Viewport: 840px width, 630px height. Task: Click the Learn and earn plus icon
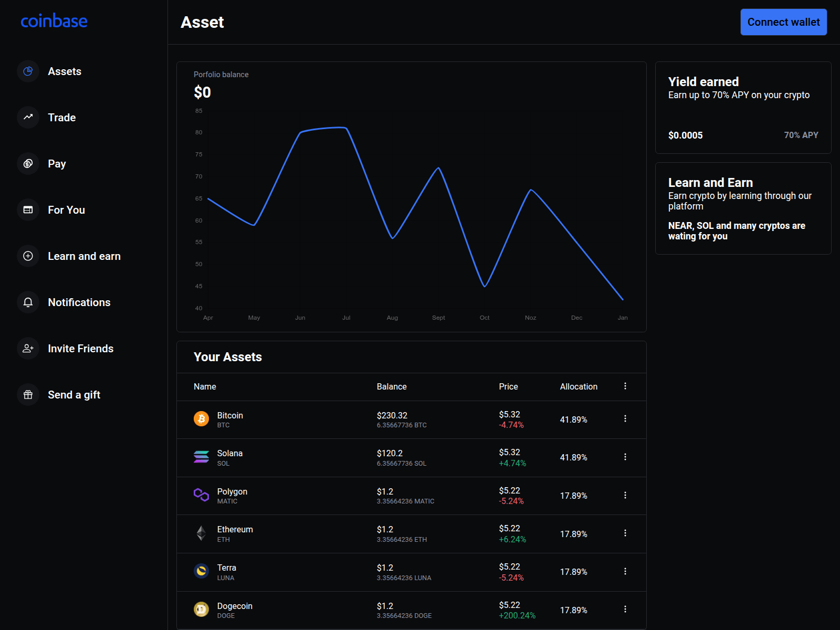point(28,256)
